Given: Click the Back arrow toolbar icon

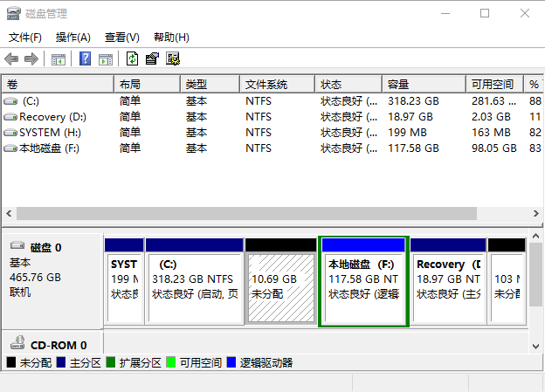Looking at the screenshot, I should click(x=11, y=59).
